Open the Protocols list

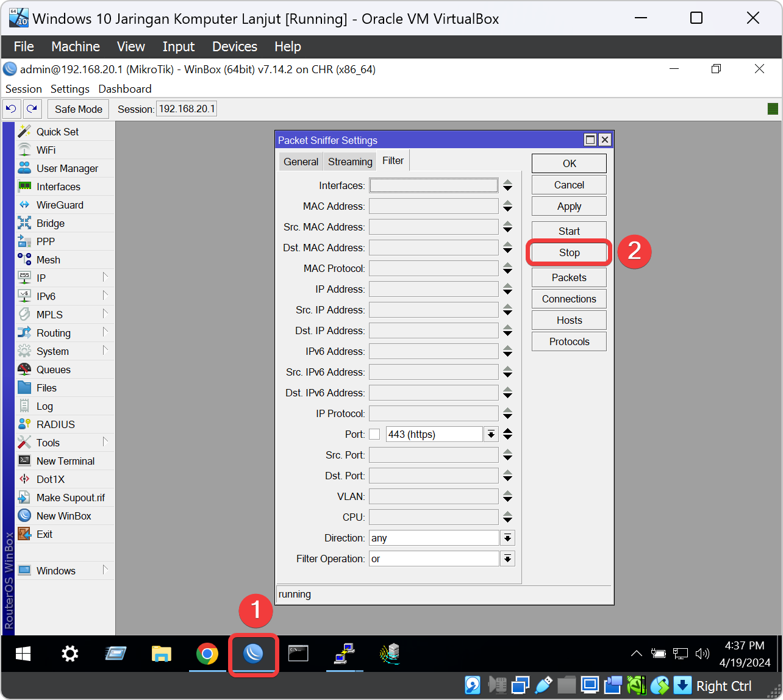[569, 341]
